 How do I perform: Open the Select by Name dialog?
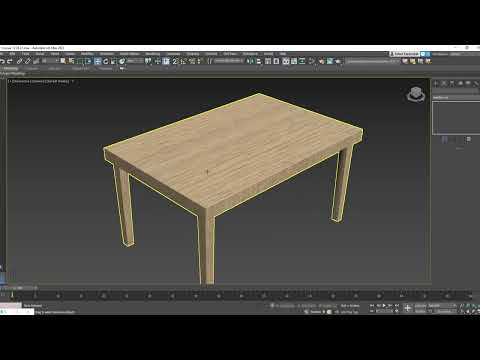click(x=71, y=61)
